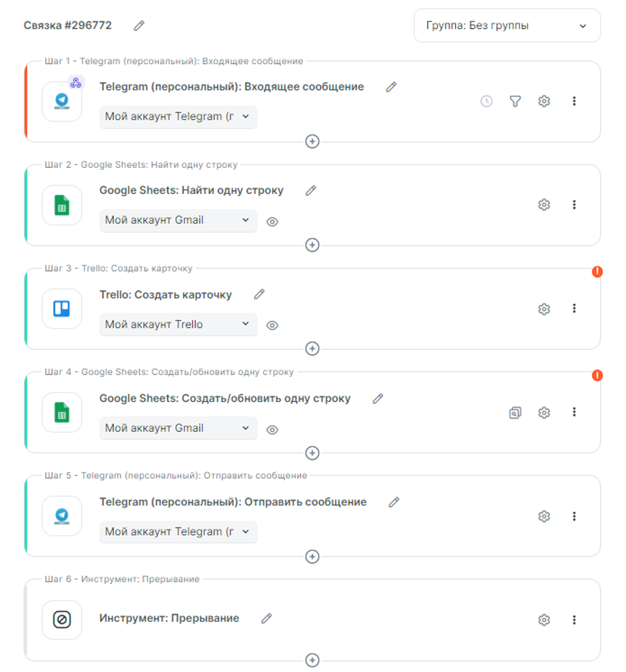Click the Trello app logo thumbnail
626x672 pixels.
click(x=62, y=309)
